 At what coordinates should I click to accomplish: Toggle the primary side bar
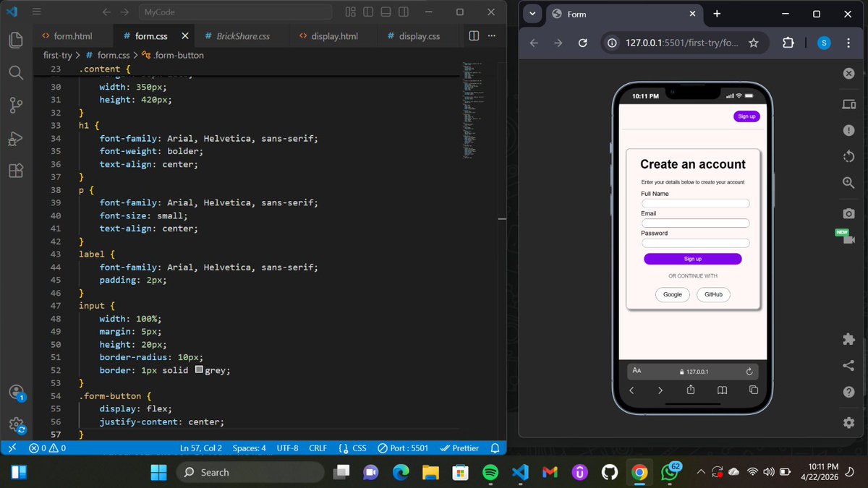click(368, 12)
